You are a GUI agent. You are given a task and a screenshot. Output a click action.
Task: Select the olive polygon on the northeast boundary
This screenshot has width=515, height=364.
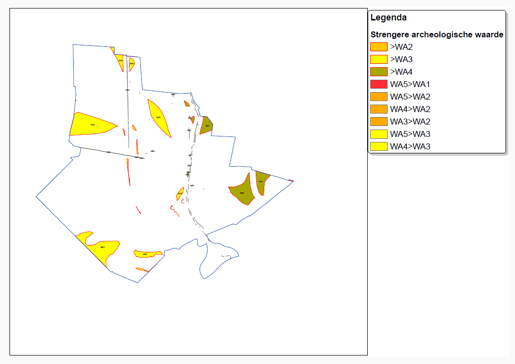tap(206, 125)
